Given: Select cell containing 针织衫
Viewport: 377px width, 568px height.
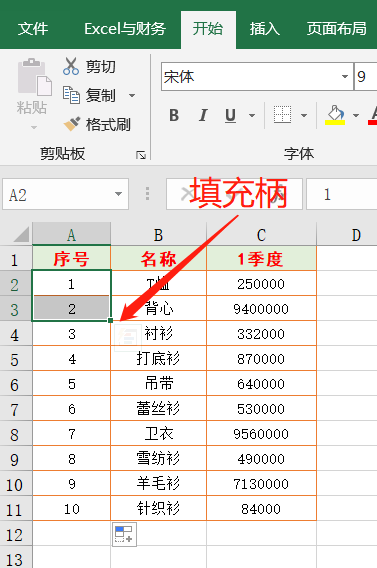Looking at the screenshot, I should (x=159, y=508).
